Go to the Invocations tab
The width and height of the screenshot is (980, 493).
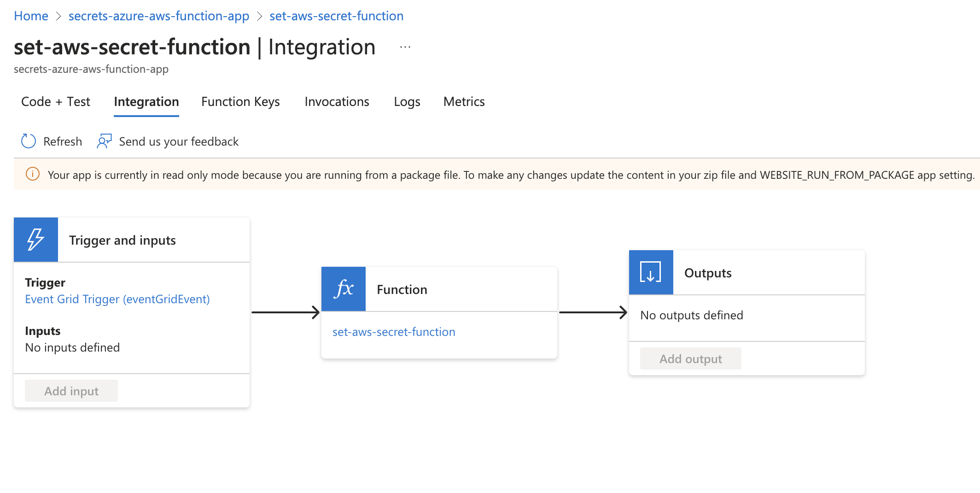[337, 101]
